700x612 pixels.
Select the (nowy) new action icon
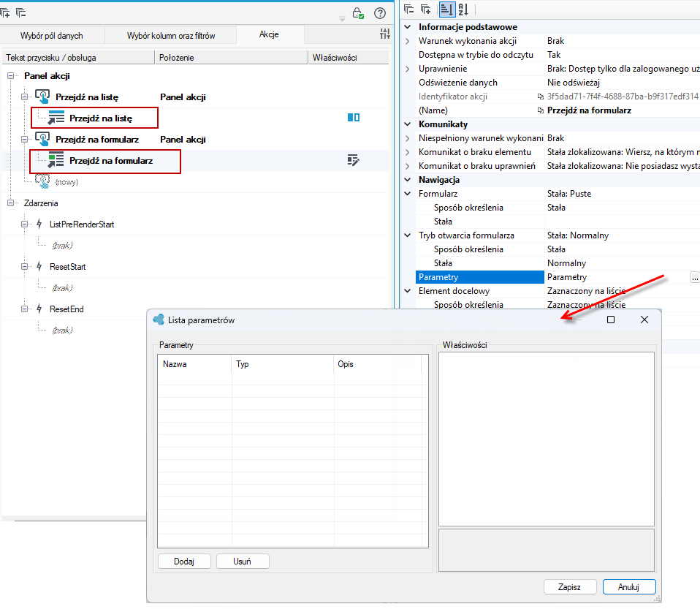click(x=42, y=181)
